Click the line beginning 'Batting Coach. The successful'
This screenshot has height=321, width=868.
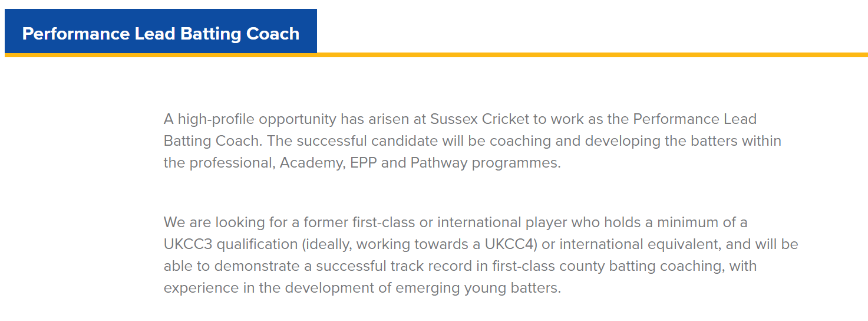point(473,141)
